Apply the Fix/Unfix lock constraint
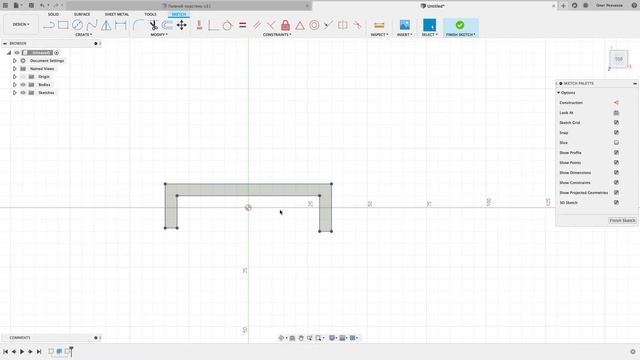Image resolution: width=640 pixels, height=360 pixels. 285,25
